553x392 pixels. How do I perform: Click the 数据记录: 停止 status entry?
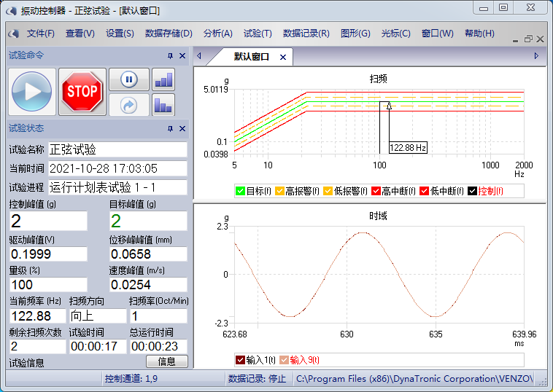[x=257, y=379]
